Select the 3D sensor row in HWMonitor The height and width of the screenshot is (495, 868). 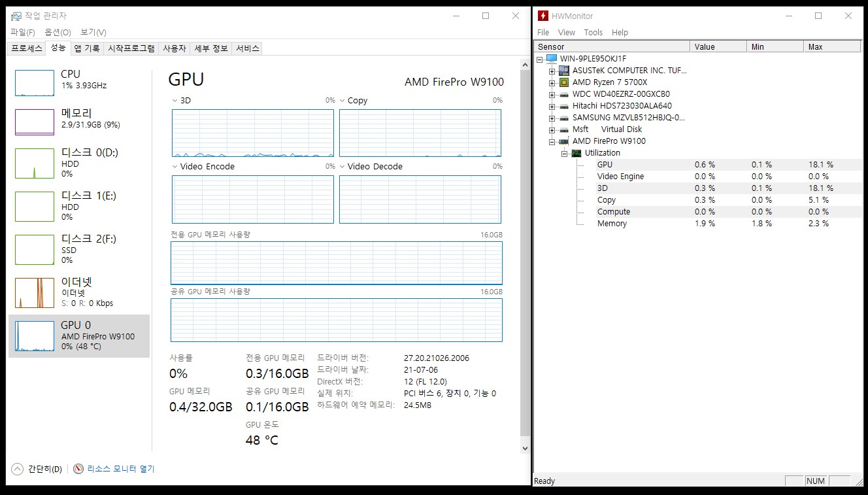[x=729, y=188]
